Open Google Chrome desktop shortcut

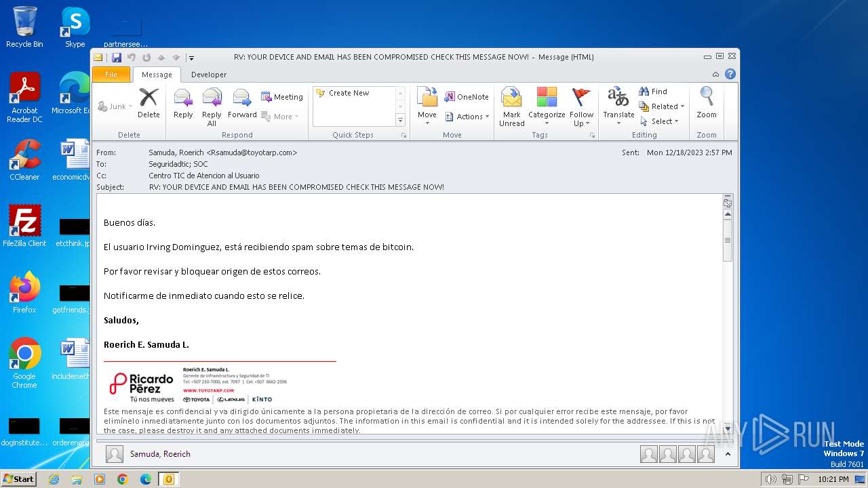[x=24, y=363]
